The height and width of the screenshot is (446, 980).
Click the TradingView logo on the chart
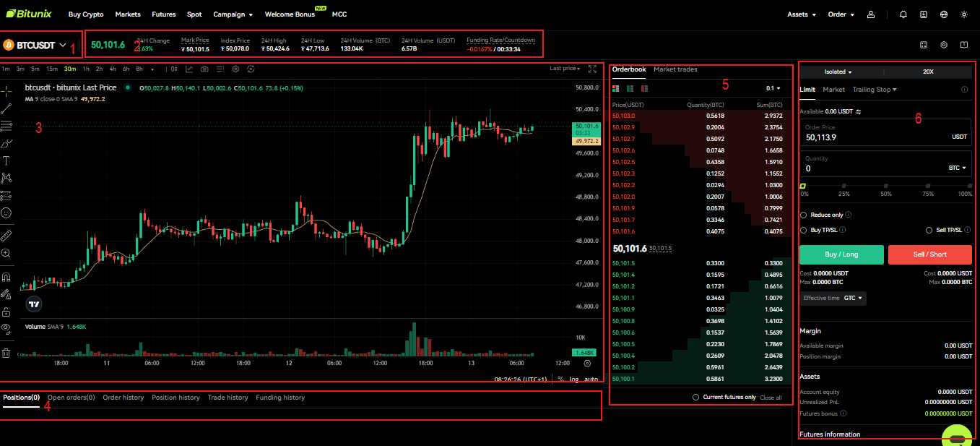[33, 304]
